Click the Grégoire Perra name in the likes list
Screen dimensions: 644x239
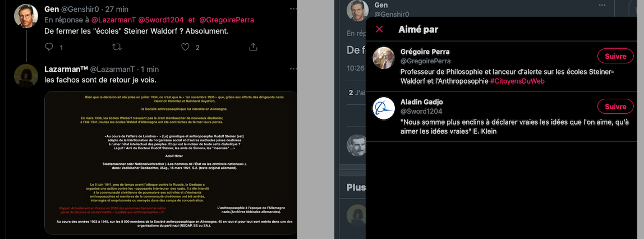(425, 52)
